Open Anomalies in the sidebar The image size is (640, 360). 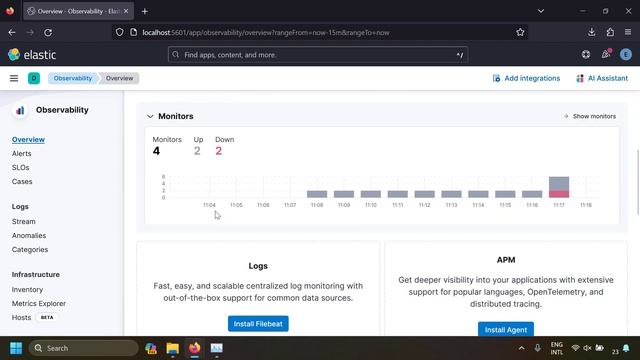[x=29, y=236]
